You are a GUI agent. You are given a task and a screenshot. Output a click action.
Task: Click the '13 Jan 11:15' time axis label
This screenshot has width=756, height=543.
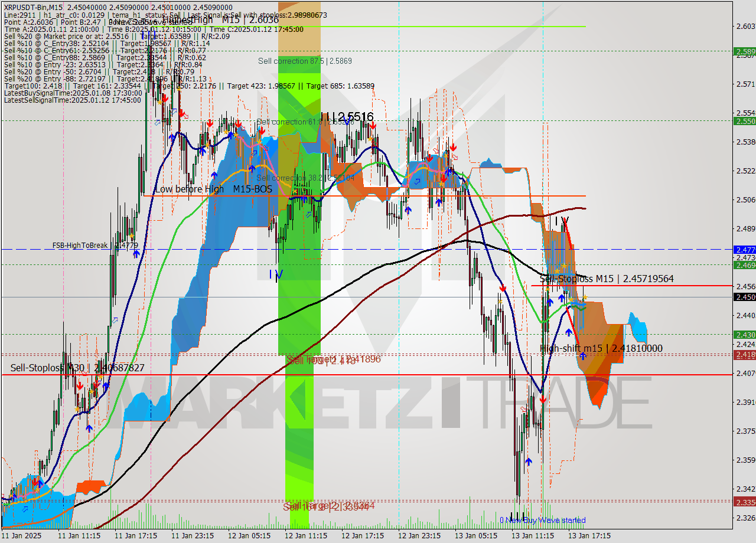(x=533, y=536)
